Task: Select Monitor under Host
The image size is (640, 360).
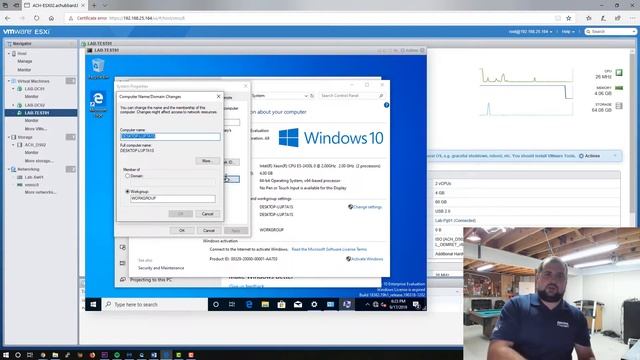Action: coord(24,70)
